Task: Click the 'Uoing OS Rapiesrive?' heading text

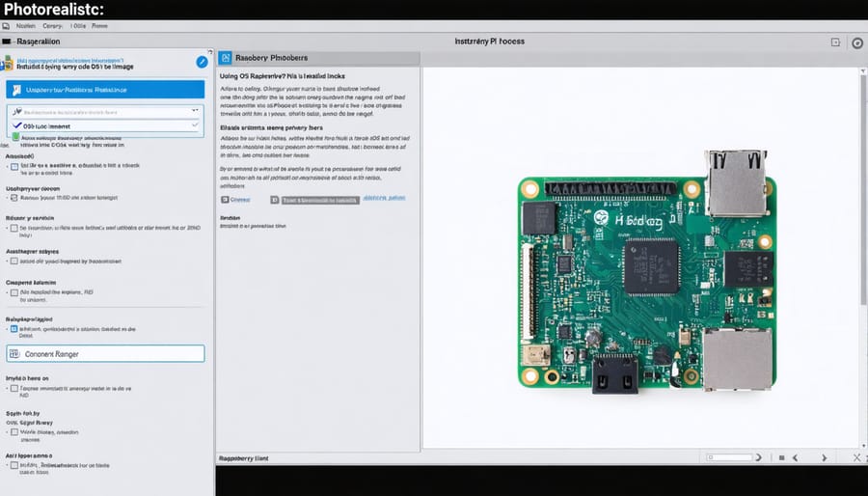Action: (253, 76)
